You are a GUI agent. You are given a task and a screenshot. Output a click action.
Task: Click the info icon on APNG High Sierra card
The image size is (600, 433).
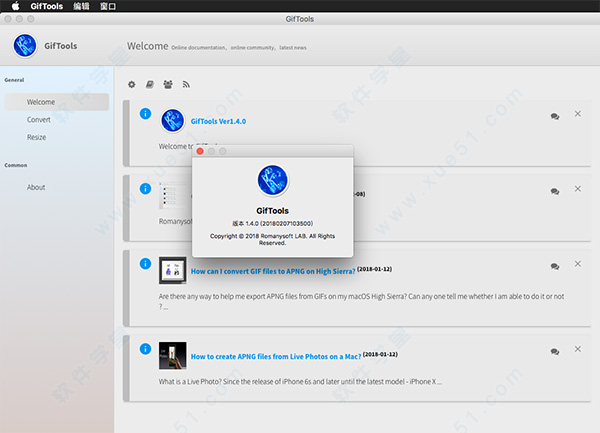pos(145,264)
